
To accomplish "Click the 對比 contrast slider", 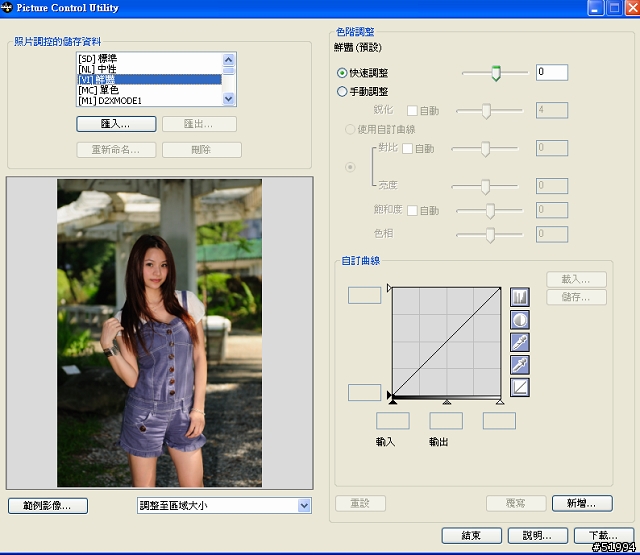I will (484, 149).
